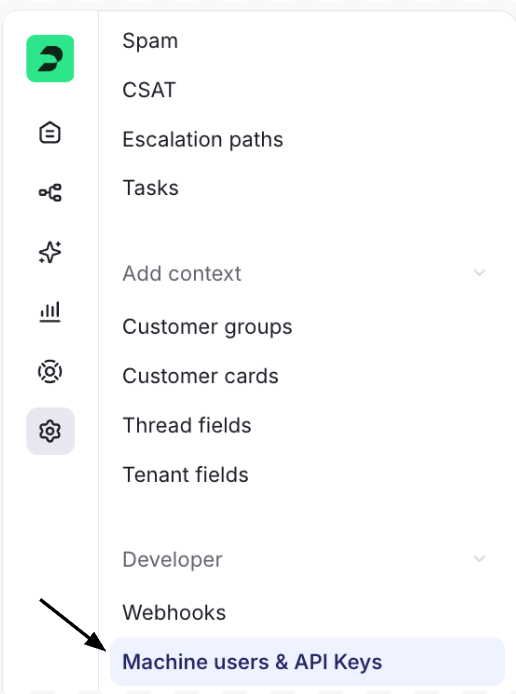Collapse the Developer section chevron
This screenshot has height=694, width=516.
(x=480, y=559)
